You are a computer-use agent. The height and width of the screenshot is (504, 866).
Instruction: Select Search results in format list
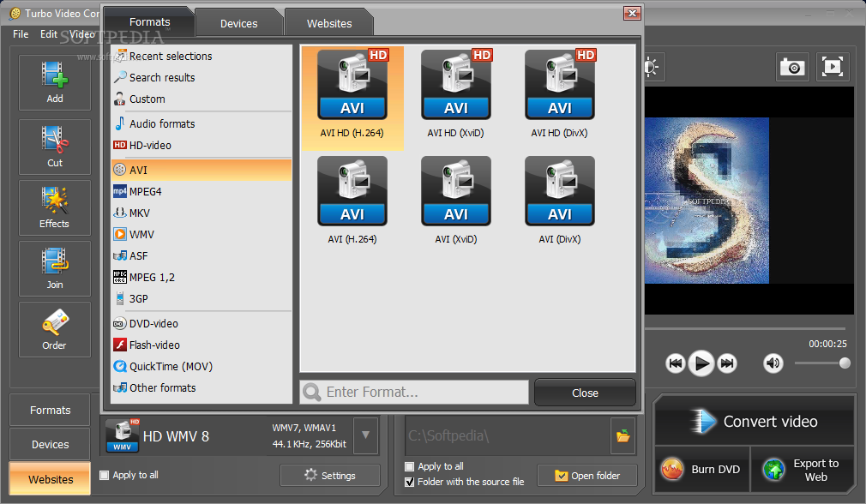(201, 78)
